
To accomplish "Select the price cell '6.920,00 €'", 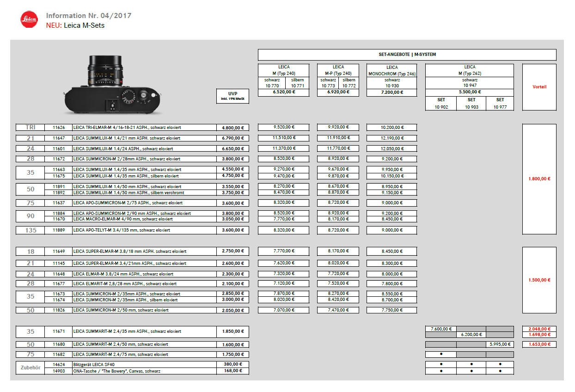I will (x=338, y=92).
